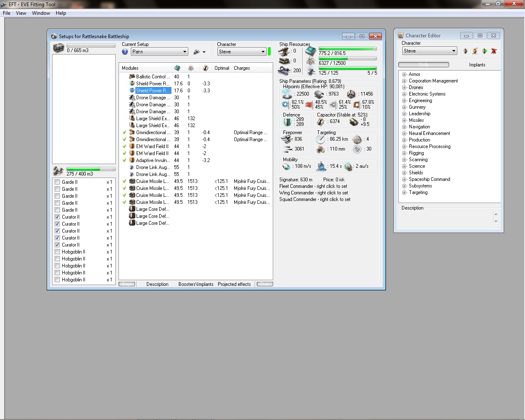Uncheck the last Curator II drone checkbox
This screenshot has height=420, width=525.
57,245
